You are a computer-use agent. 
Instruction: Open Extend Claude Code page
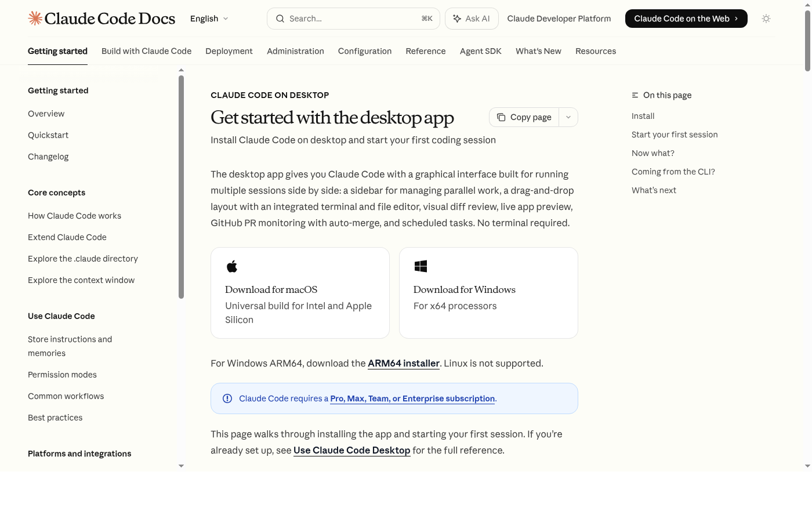click(67, 237)
